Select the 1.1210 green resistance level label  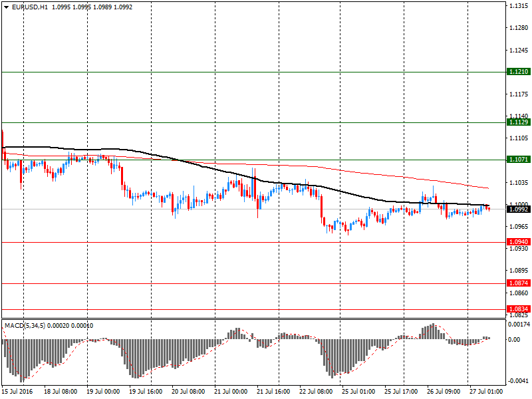click(x=519, y=72)
